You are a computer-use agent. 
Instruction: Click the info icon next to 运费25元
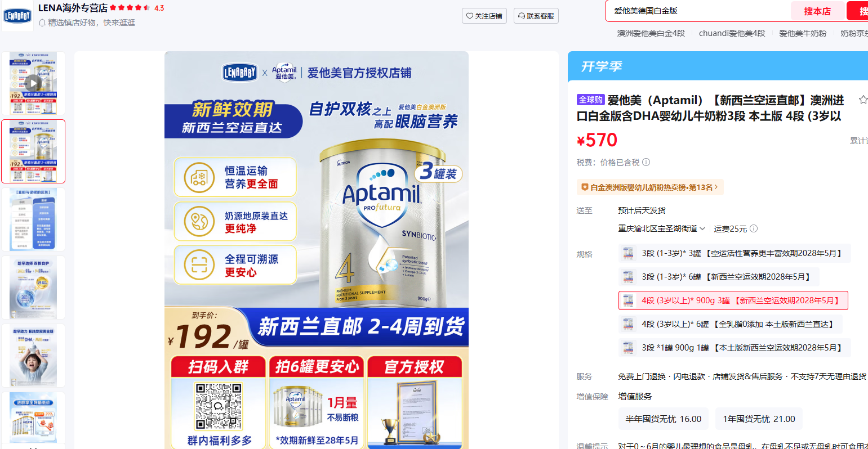click(x=754, y=228)
